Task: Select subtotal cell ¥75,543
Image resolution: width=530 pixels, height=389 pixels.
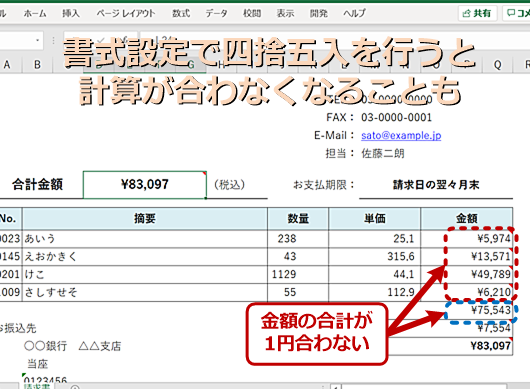Action: pos(467,310)
